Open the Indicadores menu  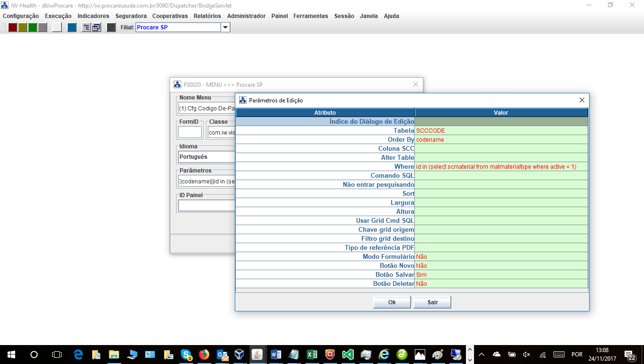click(93, 16)
